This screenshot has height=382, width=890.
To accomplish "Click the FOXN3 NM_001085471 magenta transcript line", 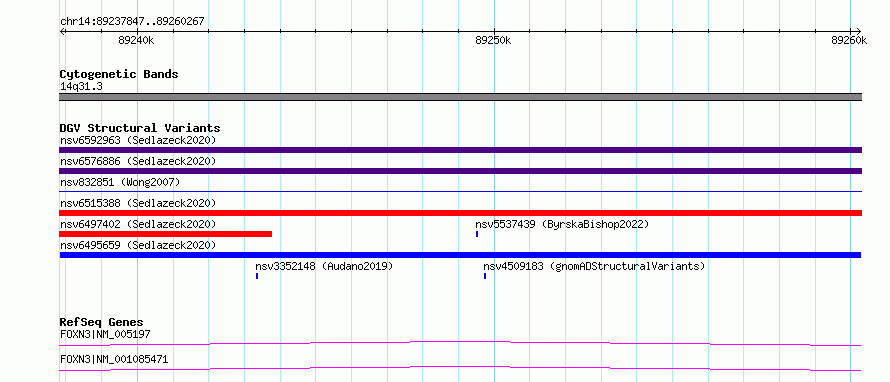I will pyautogui.click(x=460, y=368).
